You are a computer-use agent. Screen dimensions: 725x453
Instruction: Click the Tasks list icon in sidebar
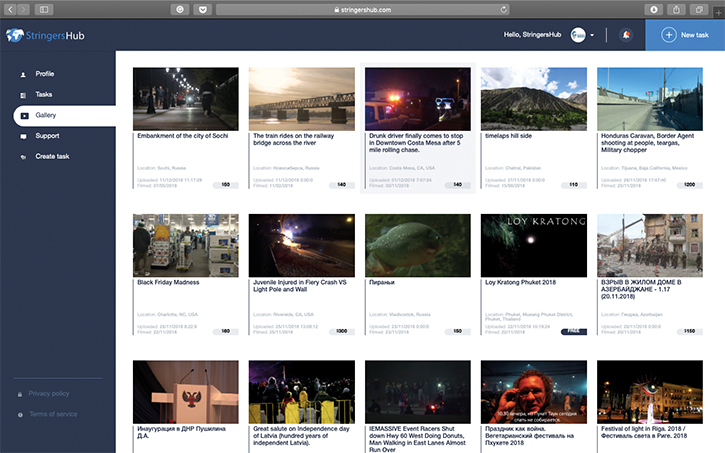click(x=22, y=95)
